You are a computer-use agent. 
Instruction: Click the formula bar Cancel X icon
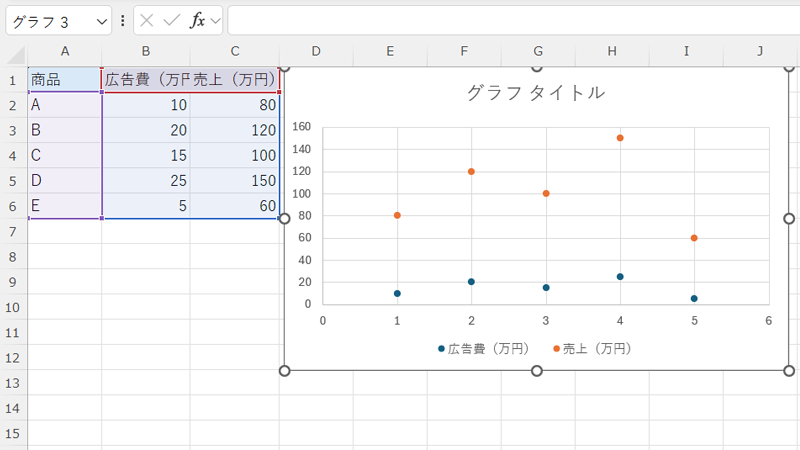(147, 20)
